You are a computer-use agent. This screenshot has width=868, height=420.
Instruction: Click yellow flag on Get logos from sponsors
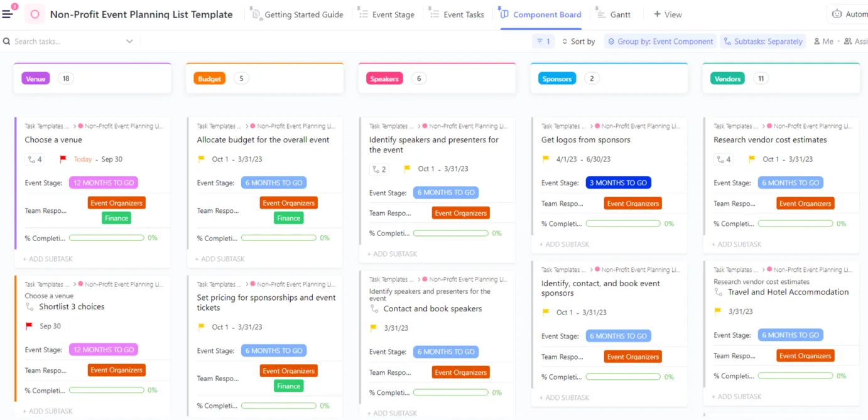[546, 159]
